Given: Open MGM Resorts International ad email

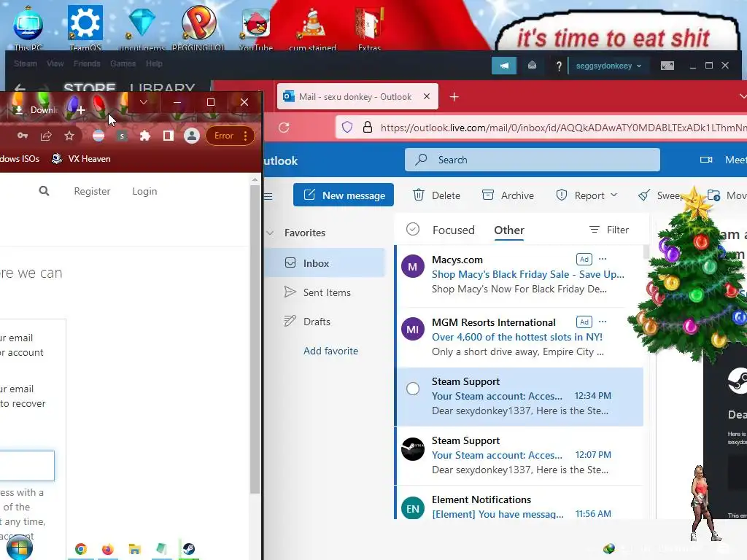Looking at the screenshot, I should click(519, 337).
